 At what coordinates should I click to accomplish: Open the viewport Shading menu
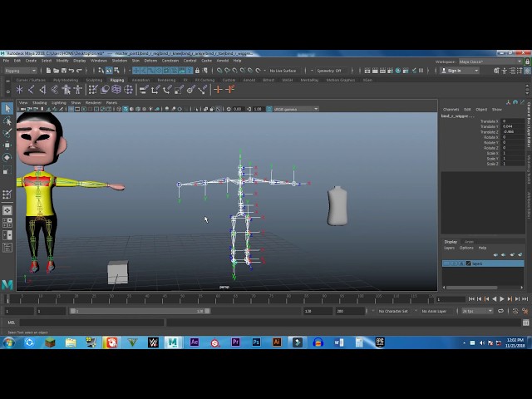(x=39, y=102)
